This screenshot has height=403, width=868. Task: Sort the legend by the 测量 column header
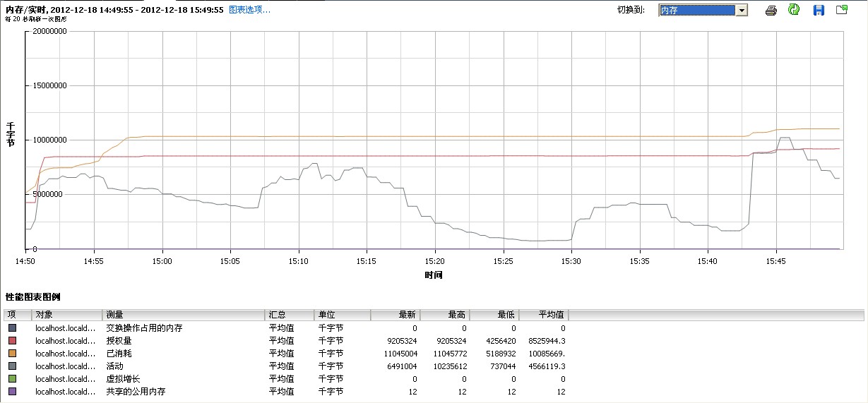coord(184,315)
